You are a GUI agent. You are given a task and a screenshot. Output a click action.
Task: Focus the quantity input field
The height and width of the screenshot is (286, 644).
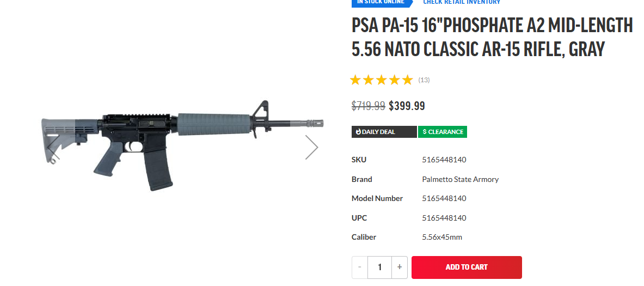pos(379,267)
